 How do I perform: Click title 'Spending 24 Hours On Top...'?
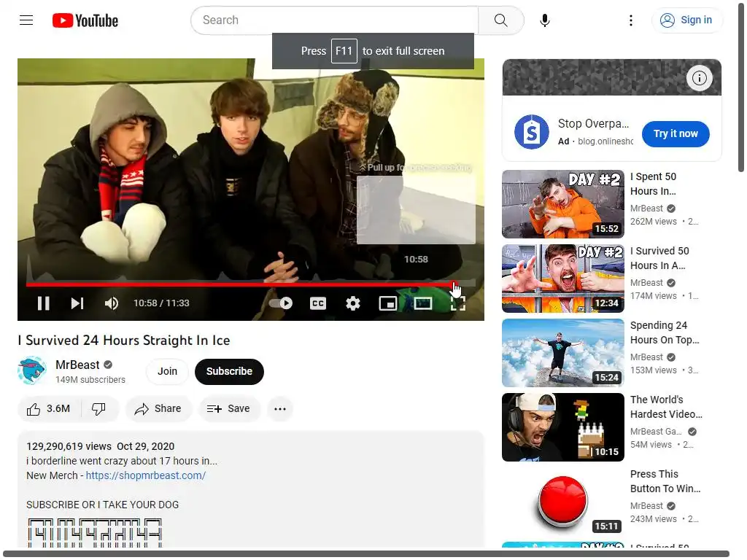pos(665,332)
